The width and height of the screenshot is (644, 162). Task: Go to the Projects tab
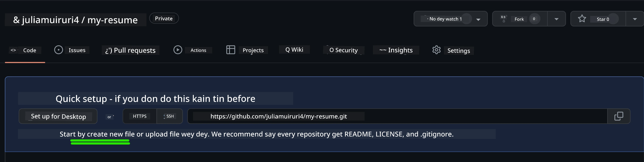(x=247, y=50)
